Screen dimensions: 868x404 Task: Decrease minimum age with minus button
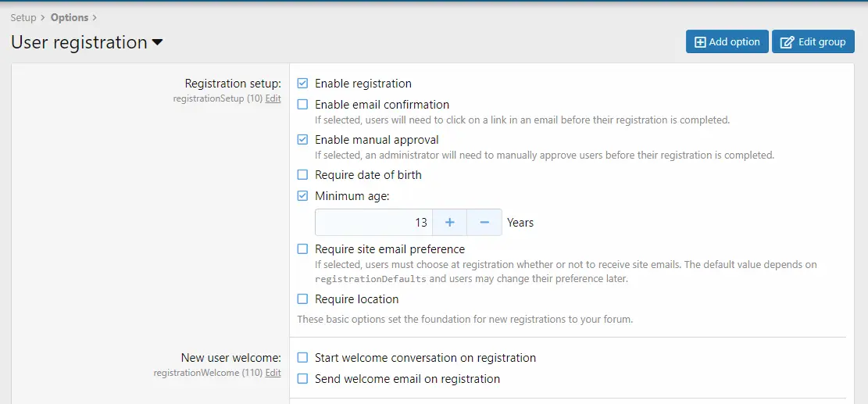tap(484, 223)
